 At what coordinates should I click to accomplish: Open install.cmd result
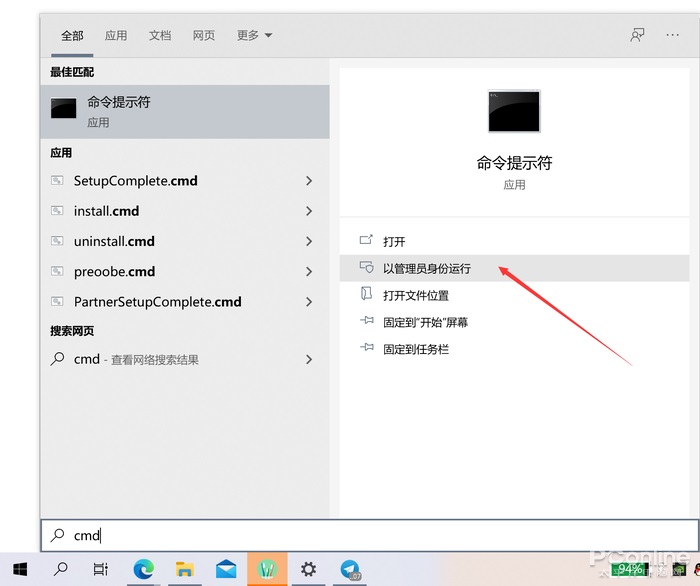[185, 211]
